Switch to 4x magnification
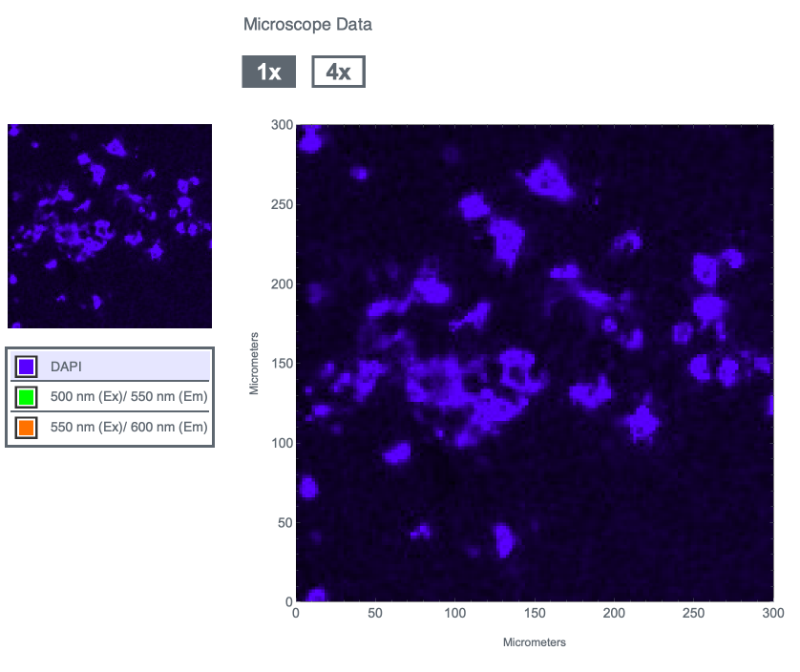Viewport: 800px width, 672px height. (x=338, y=73)
